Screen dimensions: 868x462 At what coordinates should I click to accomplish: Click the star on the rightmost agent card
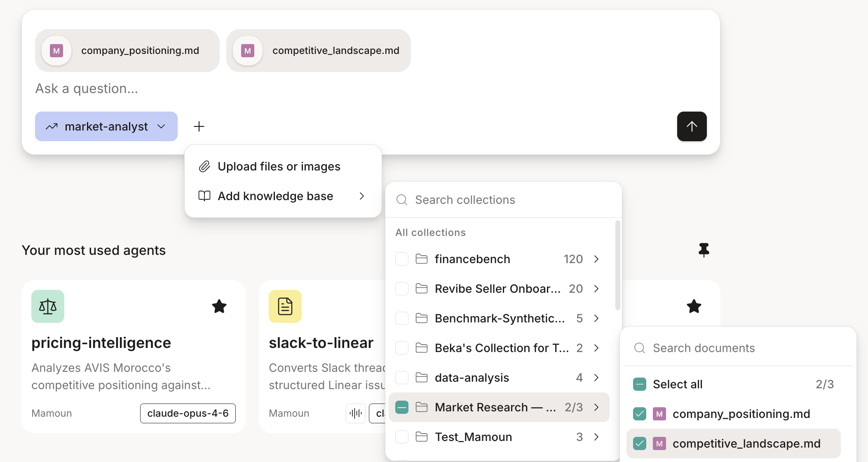(x=694, y=306)
